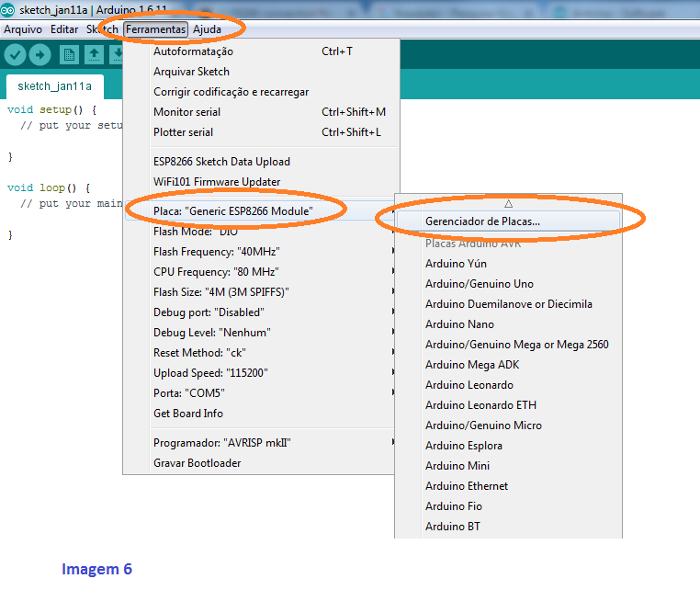Expand Debug Level Nenhum submenu
The height and width of the screenshot is (590, 700).
click(x=261, y=333)
